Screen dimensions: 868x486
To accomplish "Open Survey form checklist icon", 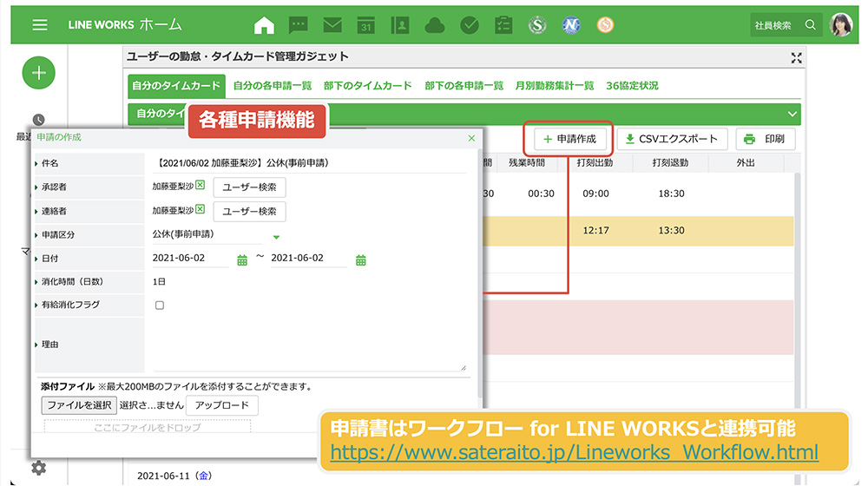I will click(503, 25).
